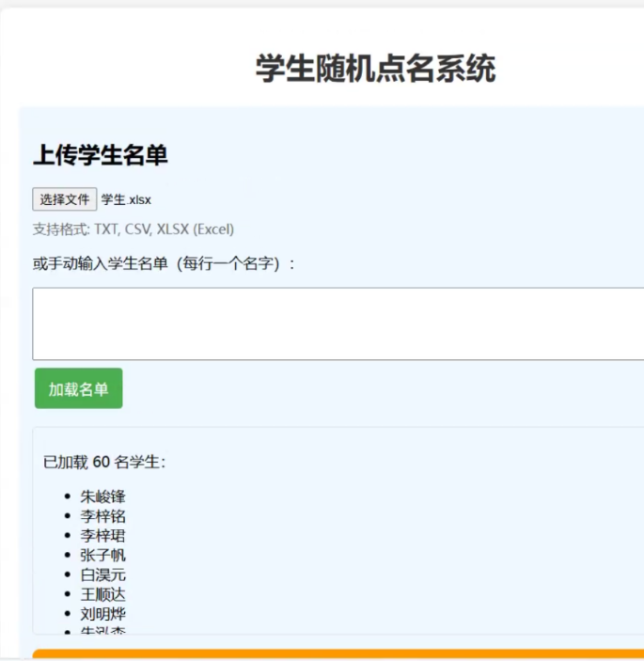Screen dimensions: 644x661
Task: Select student 朱峻锋 in the loaded list
Action: [102, 496]
